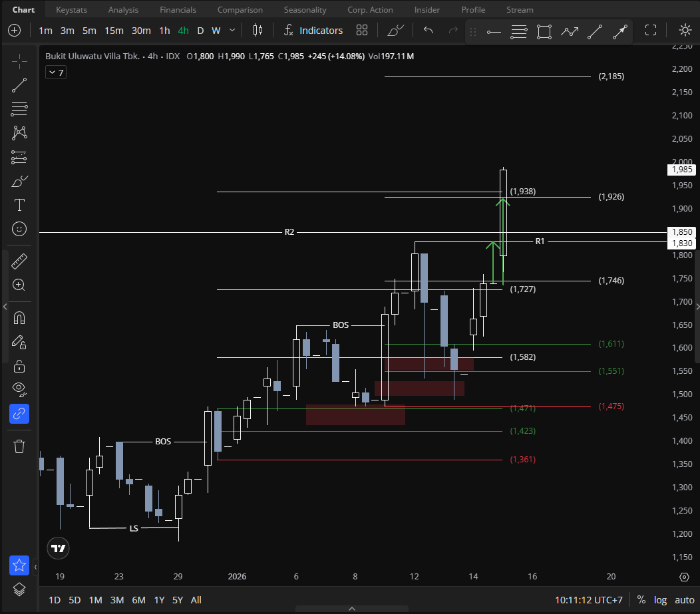Toggle lock all drawings padlock

click(x=19, y=366)
